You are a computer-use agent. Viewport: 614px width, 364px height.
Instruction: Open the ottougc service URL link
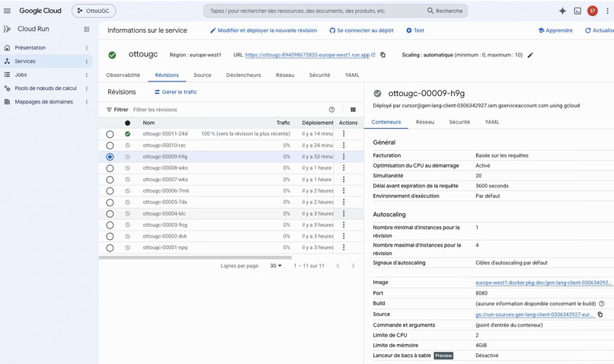click(308, 55)
